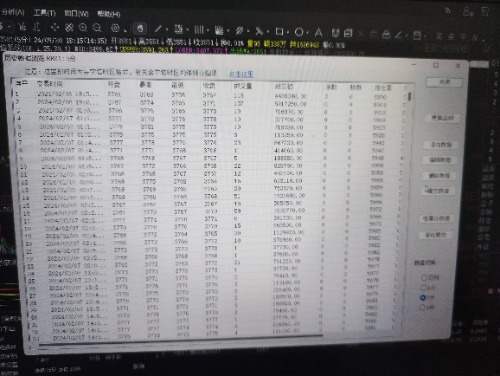Open the 工具(T) menu
The height and width of the screenshot is (376, 500).
[x=45, y=13]
